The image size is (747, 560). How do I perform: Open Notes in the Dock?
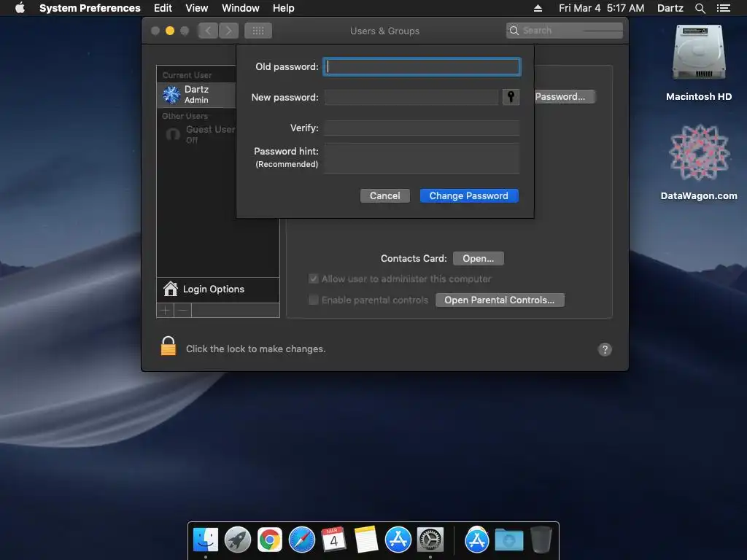[x=366, y=540]
